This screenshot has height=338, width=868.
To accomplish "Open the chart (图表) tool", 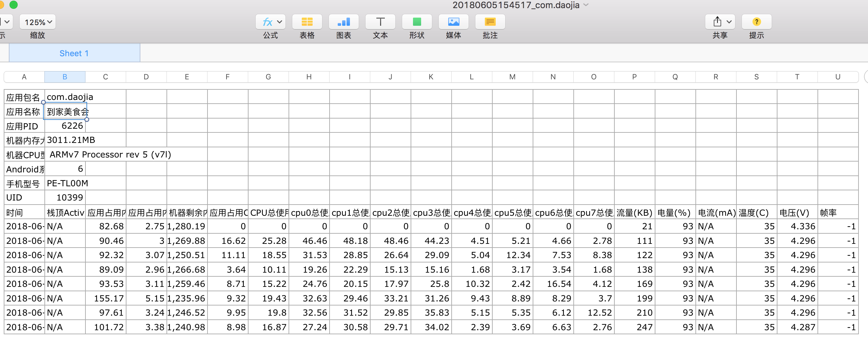I will (343, 22).
